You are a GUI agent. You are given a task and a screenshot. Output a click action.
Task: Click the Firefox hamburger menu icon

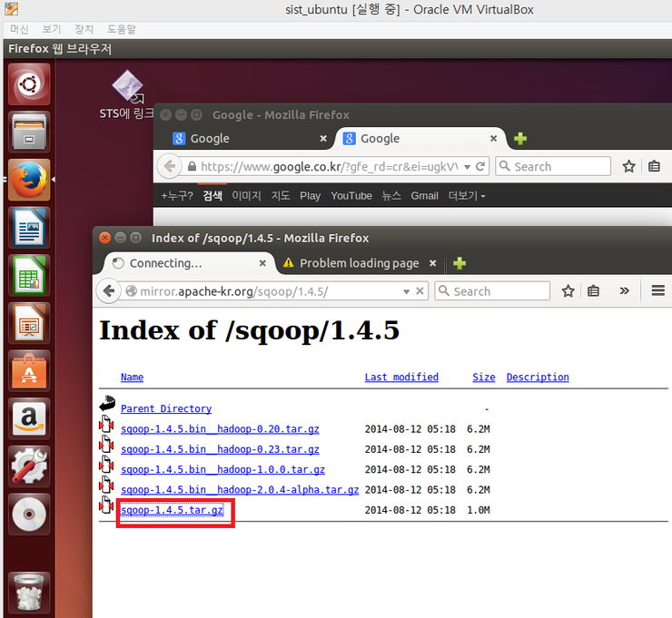[x=658, y=291]
